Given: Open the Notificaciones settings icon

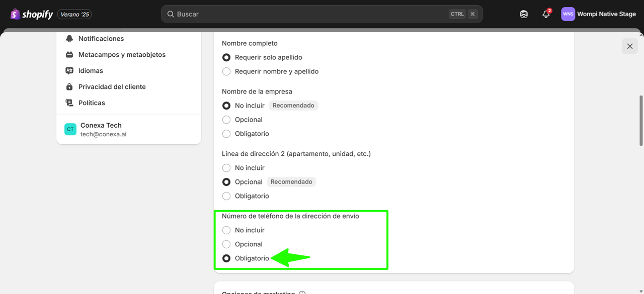Looking at the screenshot, I should pos(68,38).
